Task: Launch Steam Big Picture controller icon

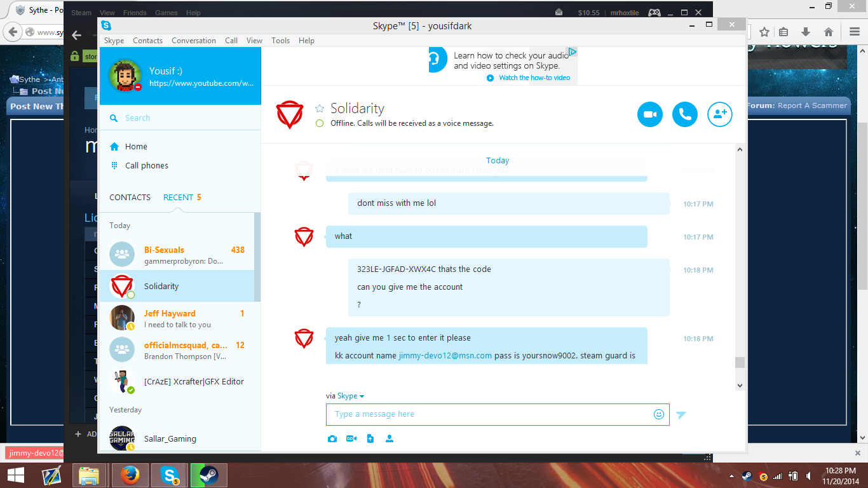Action: pyautogui.click(x=654, y=12)
